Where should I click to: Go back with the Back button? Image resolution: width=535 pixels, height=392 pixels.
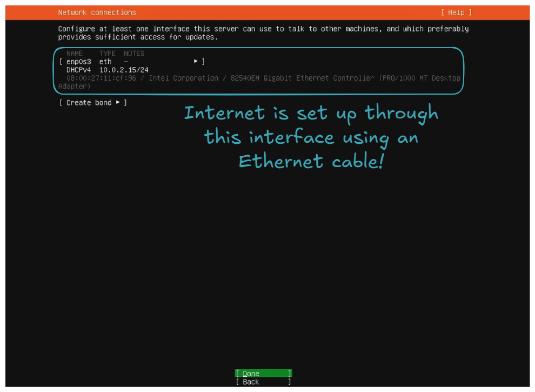click(263, 382)
